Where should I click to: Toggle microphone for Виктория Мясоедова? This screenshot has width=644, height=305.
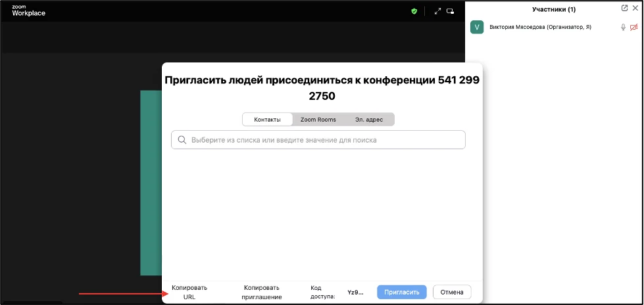tap(623, 27)
